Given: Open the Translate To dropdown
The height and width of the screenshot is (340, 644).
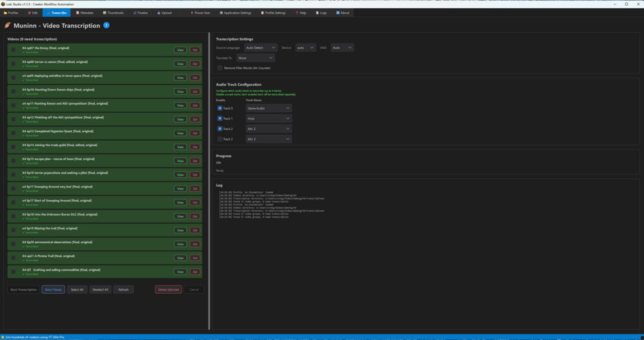Looking at the screenshot, I should tap(256, 58).
